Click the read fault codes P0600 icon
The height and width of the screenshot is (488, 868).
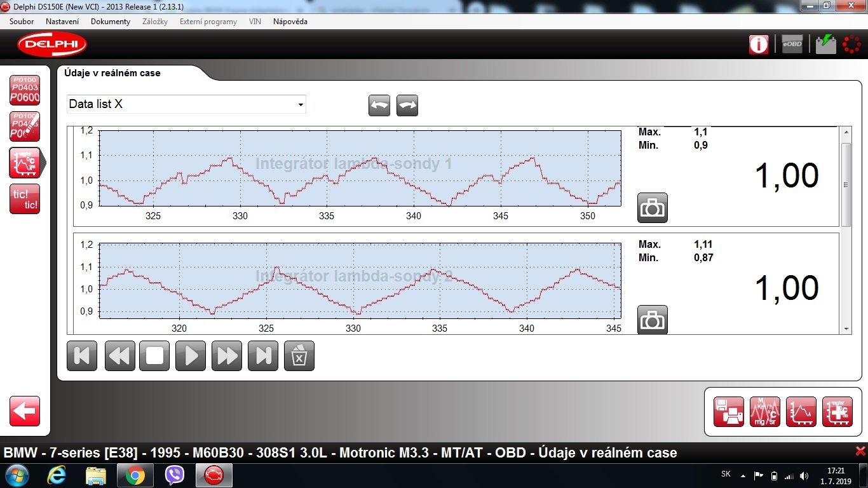pos(24,90)
